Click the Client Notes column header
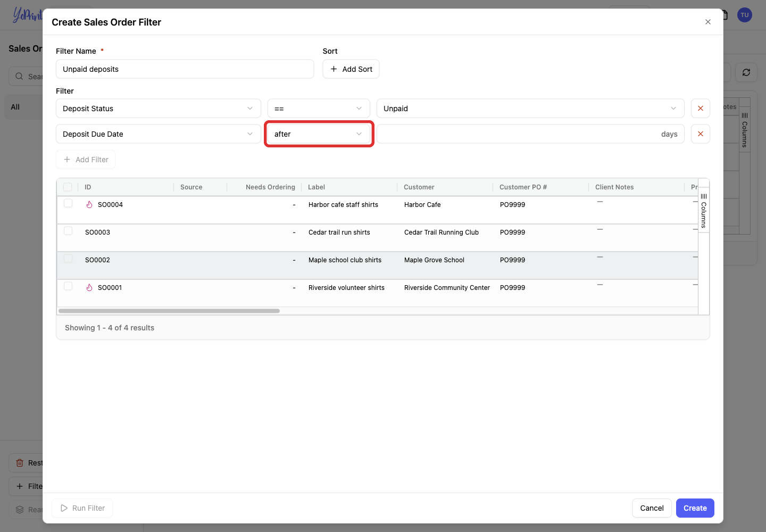The height and width of the screenshot is (532, 766). (x=614, y=187)
